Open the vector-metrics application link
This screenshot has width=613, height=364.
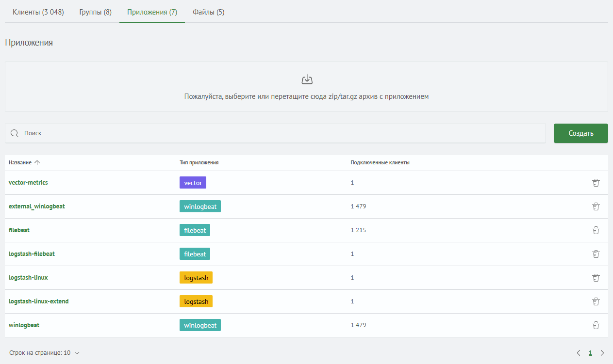pos(28,183)
